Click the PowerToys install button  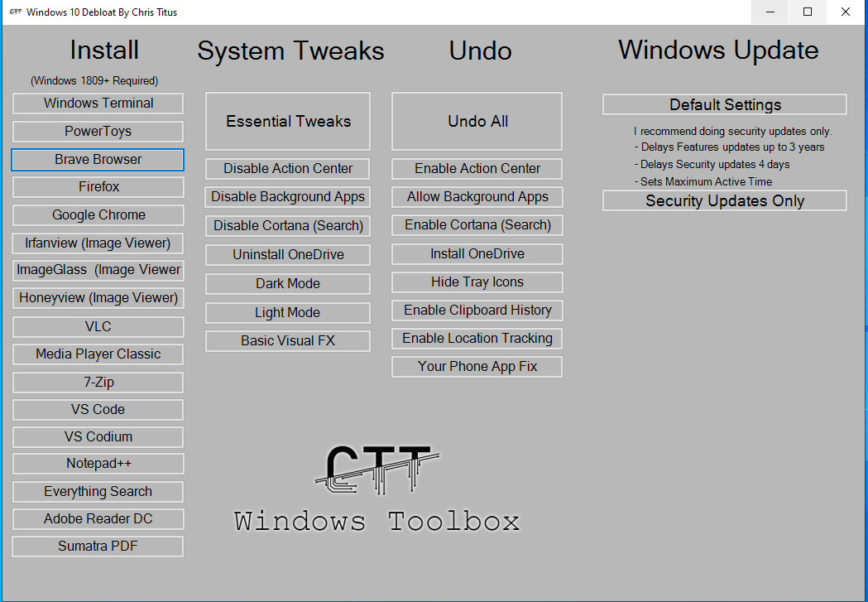(98, 132)
